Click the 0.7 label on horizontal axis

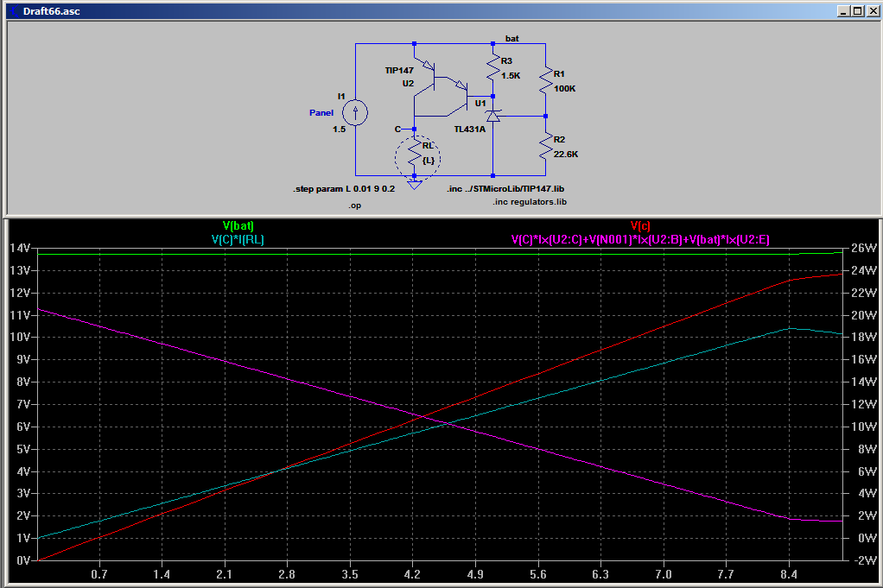click(99, 574)
